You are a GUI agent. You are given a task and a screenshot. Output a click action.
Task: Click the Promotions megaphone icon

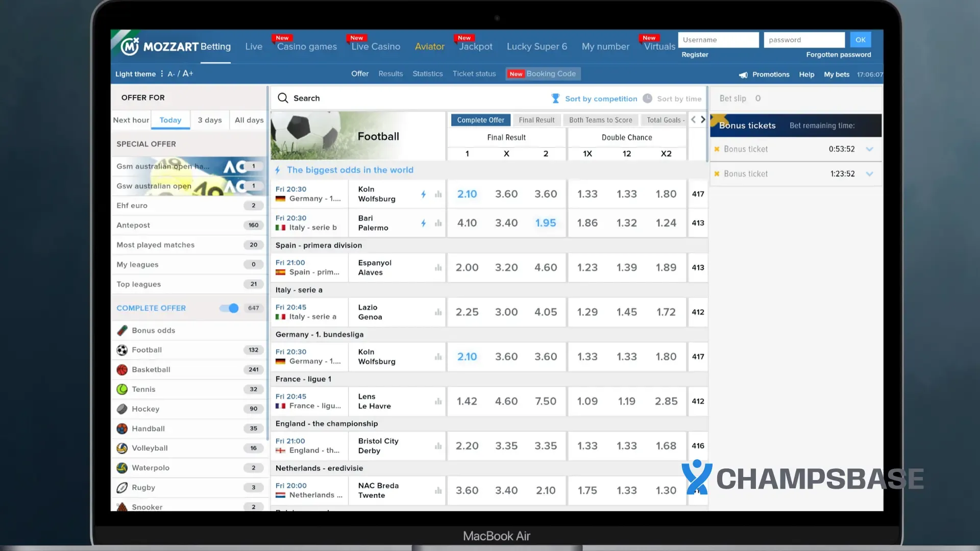743,74
